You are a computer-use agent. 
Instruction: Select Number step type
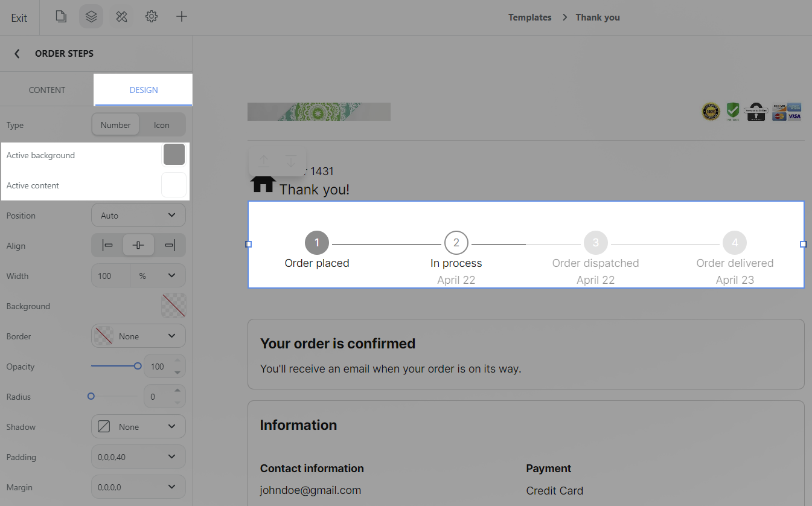click(x=115, y=125)
